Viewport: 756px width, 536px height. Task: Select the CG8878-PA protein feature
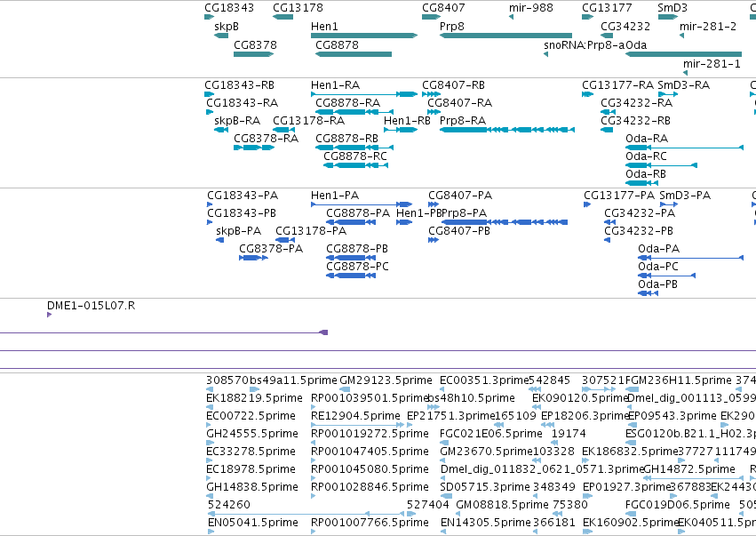tap(351, 222)
